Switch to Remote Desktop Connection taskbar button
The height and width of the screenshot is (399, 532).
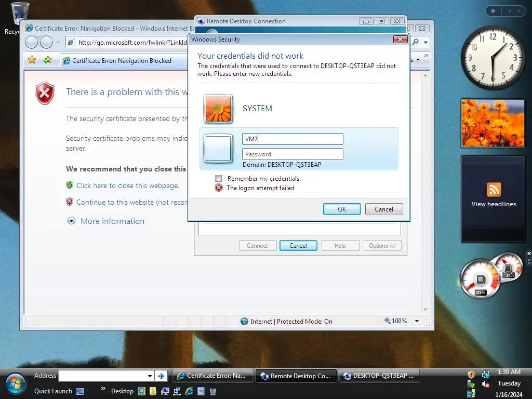pos(296,376)
